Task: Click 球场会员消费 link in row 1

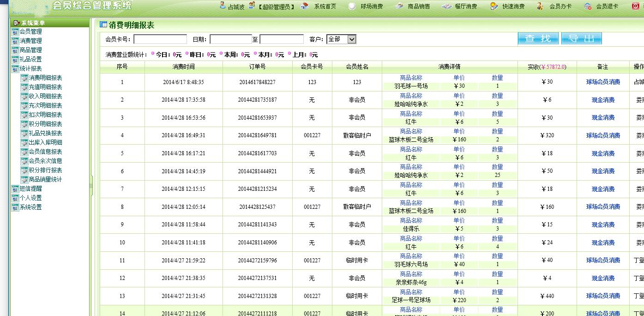Action: point(603,82)
